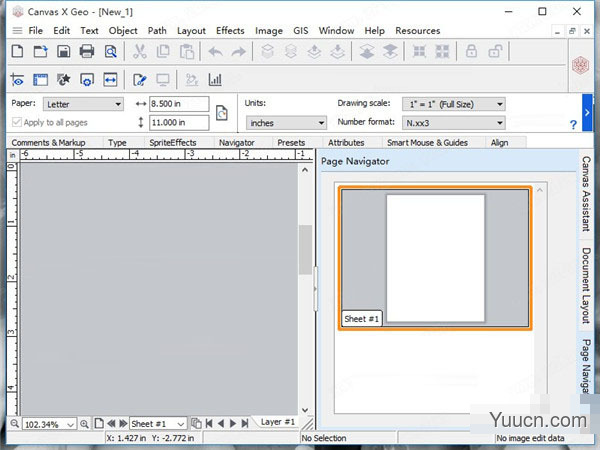Image resolution: width=600 pixels, height=450 pixels.
Task: Expand the blue properties bar arrow
Action: (x=587, y=112)
